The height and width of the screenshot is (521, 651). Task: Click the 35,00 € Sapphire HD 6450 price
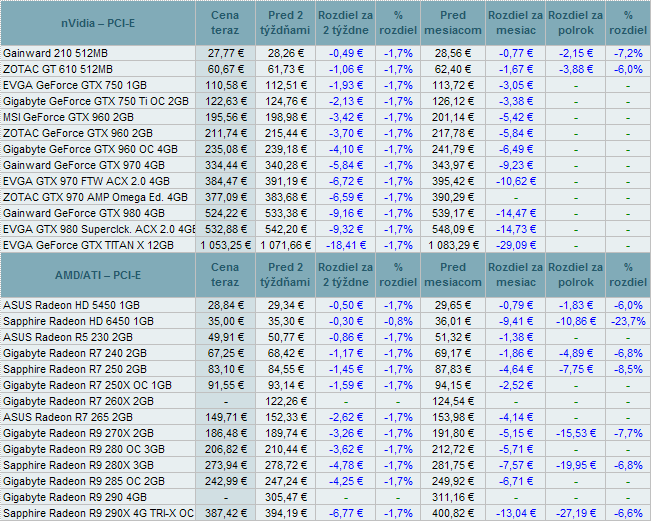pyautogui.click(x=226, y=321)
